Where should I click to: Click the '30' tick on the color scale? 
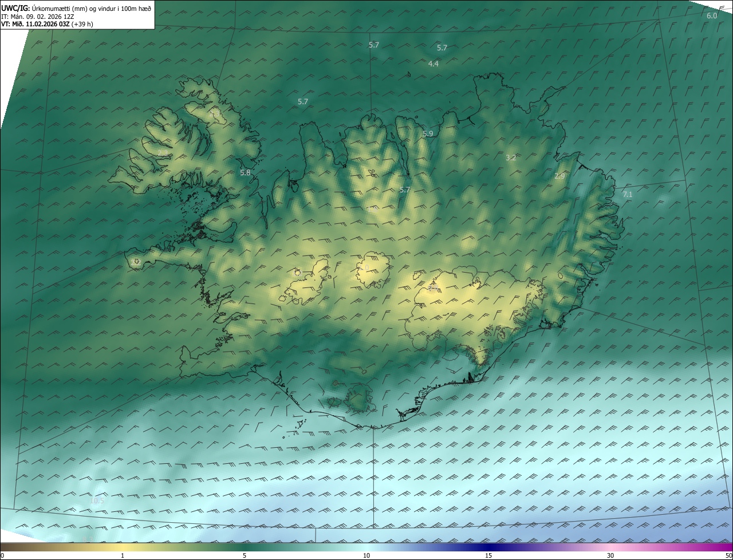tap(610, 555)
